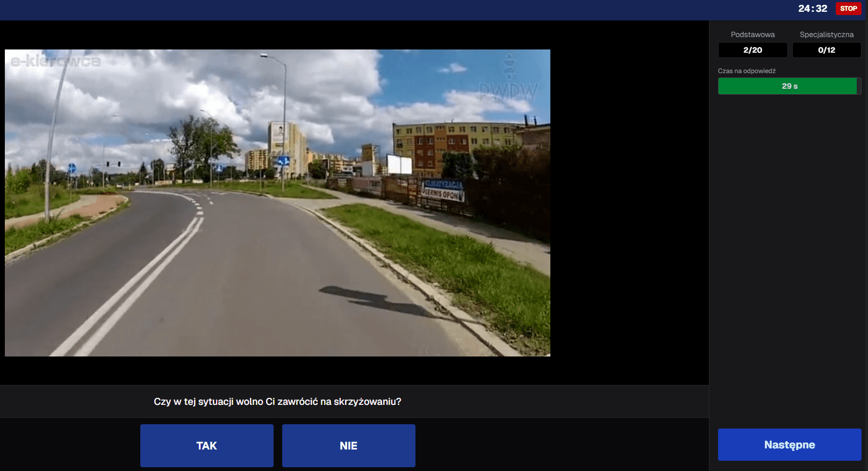The image size is (868, 471).
Task: Click the Podstawowa label
Action: [752, 34]
